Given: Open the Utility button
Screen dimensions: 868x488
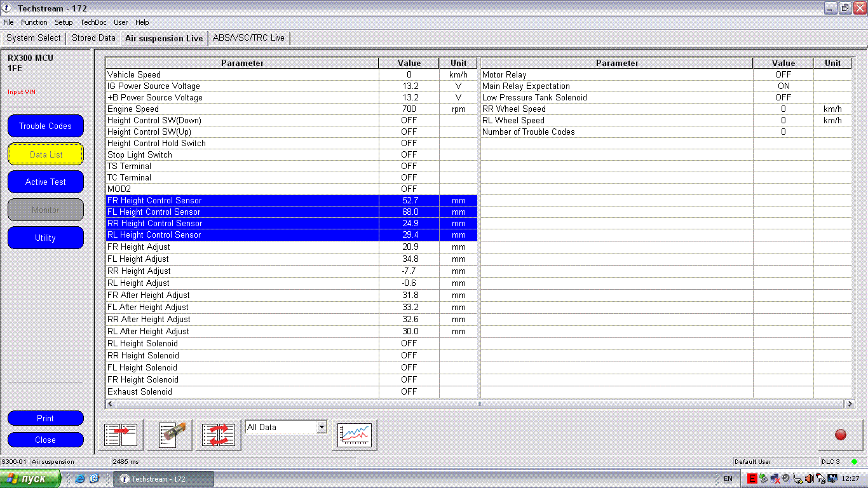Looking at the screenshot, I should pyautogui.click(x=46, y=238).
